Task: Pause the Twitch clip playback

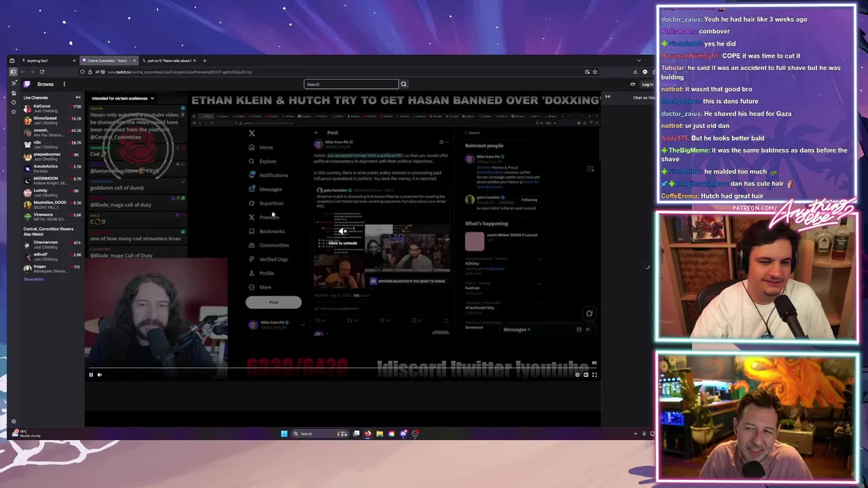Action: coord(91,375)
